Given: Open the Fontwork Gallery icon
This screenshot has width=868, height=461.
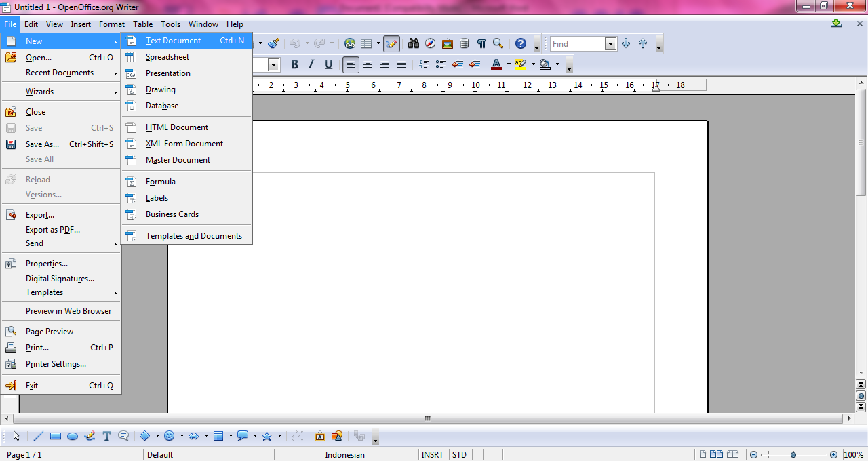Looking at the screenshot, I should [319, 436].
